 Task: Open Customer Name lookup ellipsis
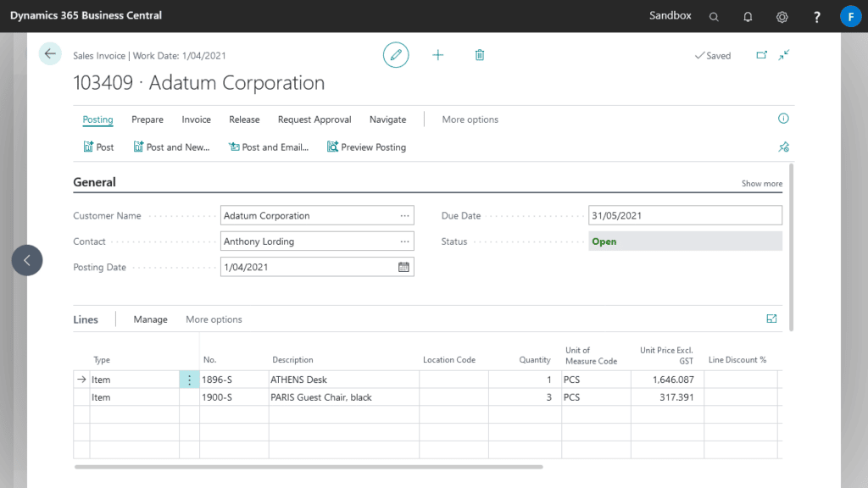405,216
